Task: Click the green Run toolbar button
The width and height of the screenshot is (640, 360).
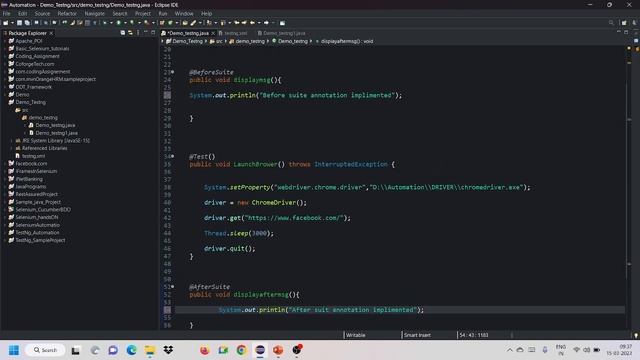Action: (119, 23)
